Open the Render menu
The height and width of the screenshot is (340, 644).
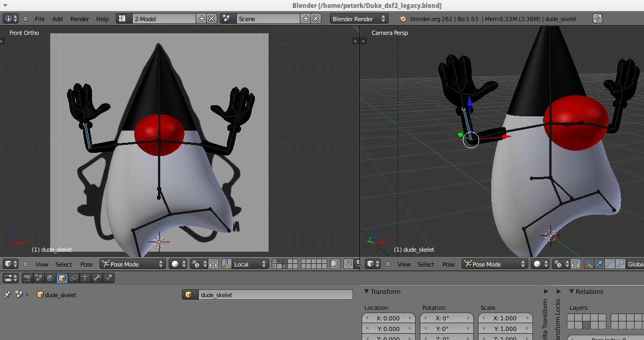(80, 19)
